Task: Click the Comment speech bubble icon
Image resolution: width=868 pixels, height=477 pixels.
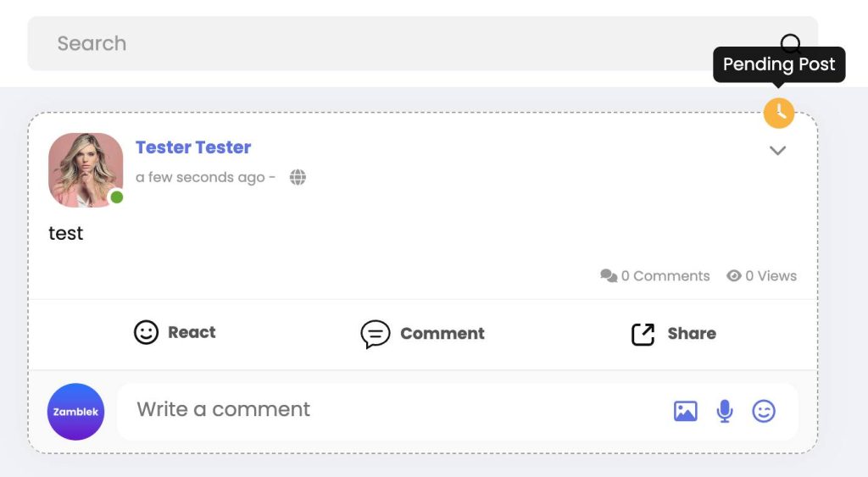Action: pos(376,334)
